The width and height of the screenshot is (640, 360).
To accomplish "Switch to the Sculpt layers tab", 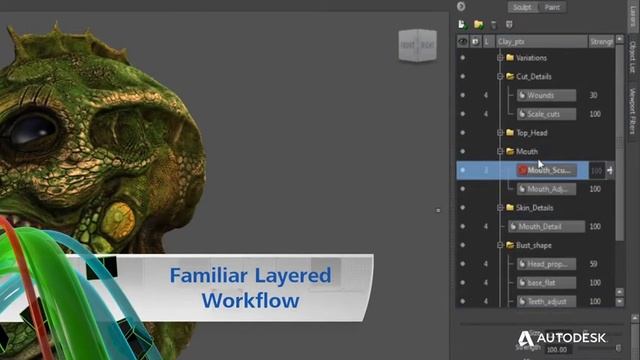I will click(523, 7).
